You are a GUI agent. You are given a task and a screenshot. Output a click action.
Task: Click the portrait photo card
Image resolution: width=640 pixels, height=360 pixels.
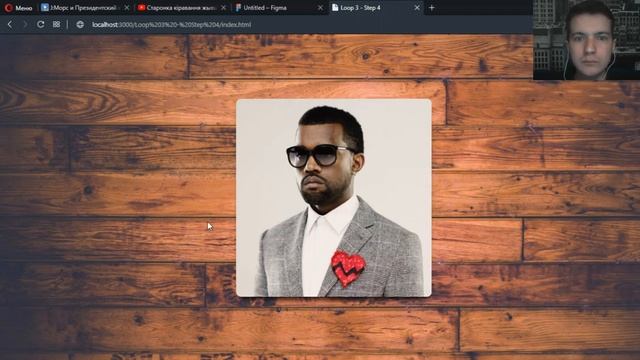tap(334, 198)
